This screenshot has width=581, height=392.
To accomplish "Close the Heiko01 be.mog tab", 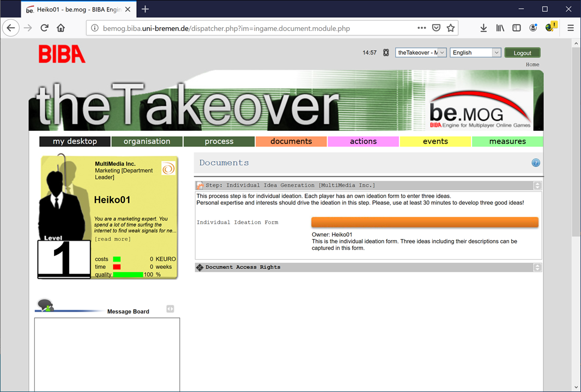I will 128,10.
